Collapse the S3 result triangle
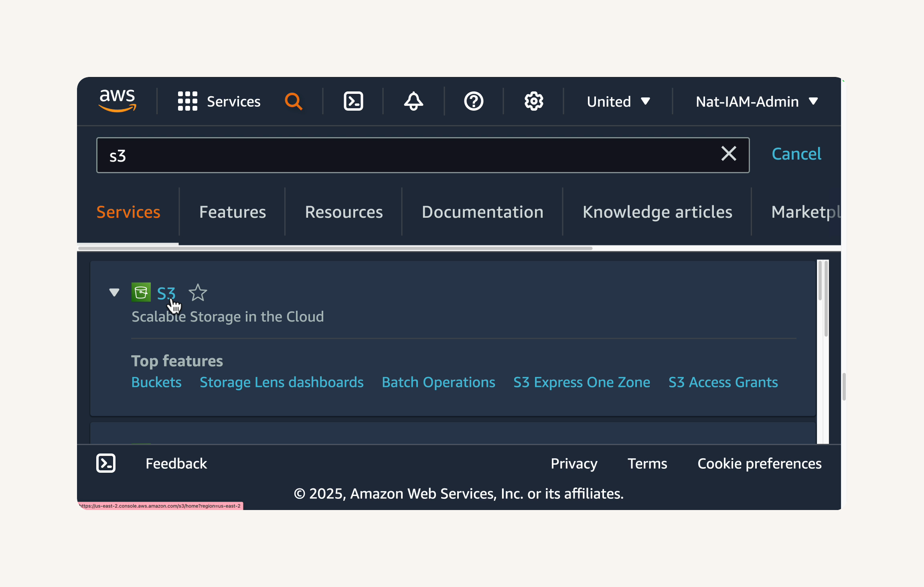 pos(114,292)
